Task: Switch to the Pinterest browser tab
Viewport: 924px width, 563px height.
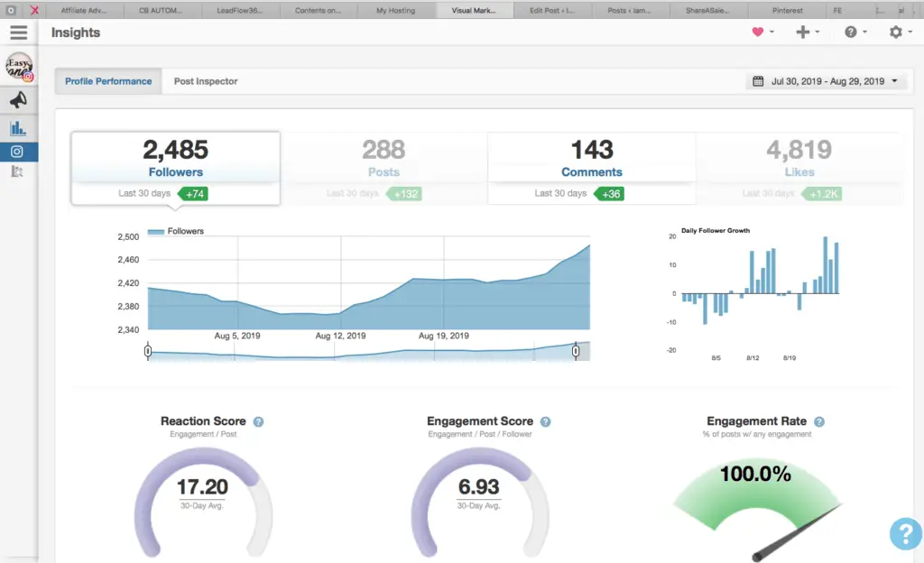Action: [787, 10]
